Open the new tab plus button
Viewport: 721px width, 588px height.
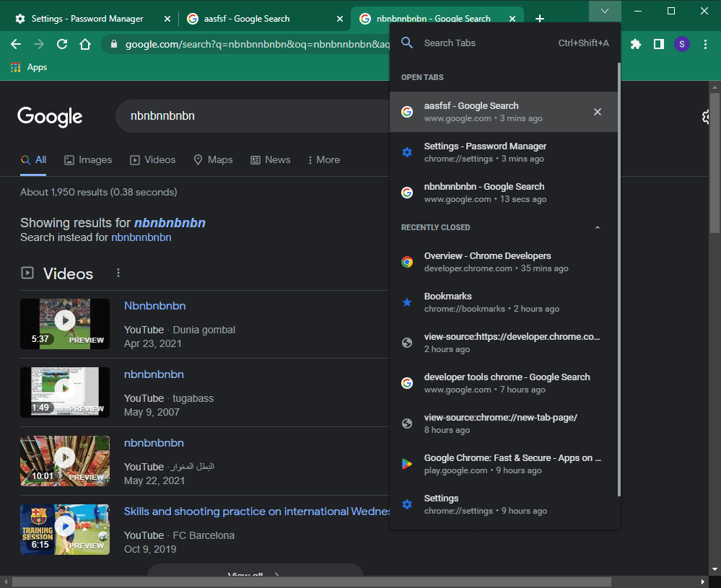540,19
